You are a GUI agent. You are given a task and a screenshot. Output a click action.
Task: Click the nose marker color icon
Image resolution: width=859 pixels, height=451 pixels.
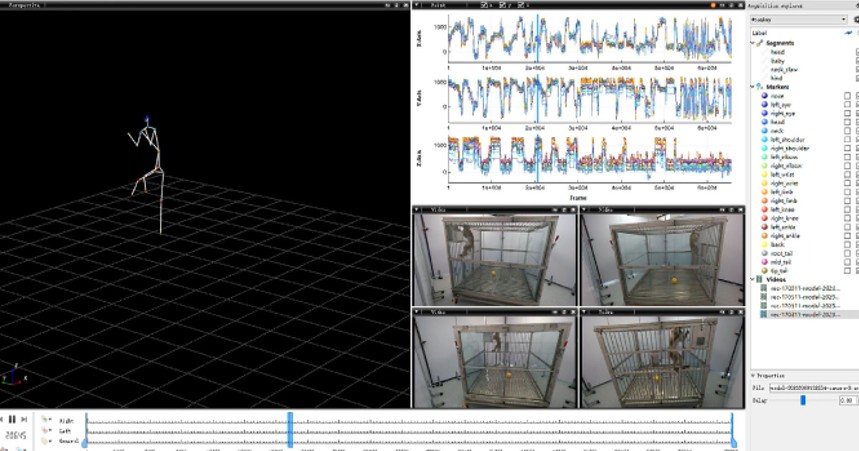point(764,95)
